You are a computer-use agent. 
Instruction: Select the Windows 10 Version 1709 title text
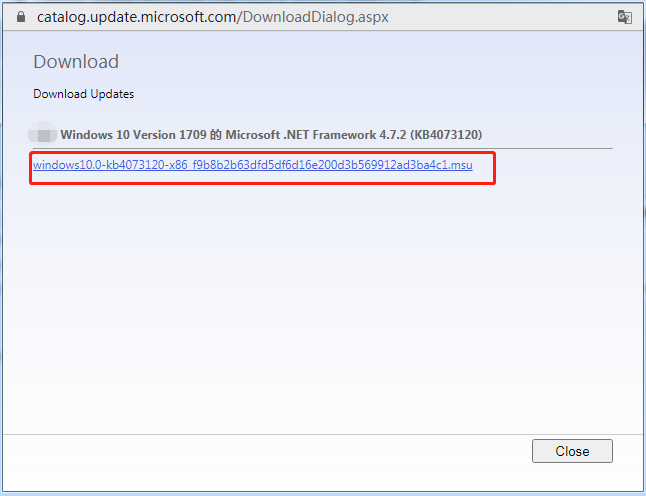pos(133,135)
